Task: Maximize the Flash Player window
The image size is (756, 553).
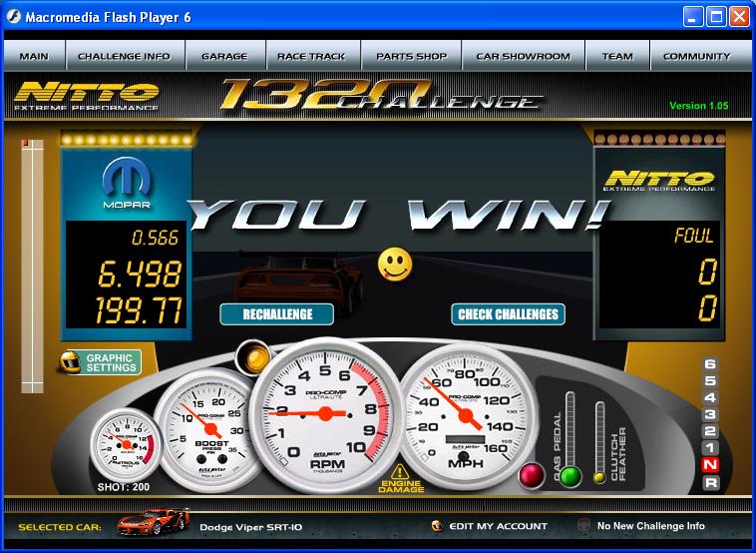Action: pyautogui.click(x=716, y=17)
